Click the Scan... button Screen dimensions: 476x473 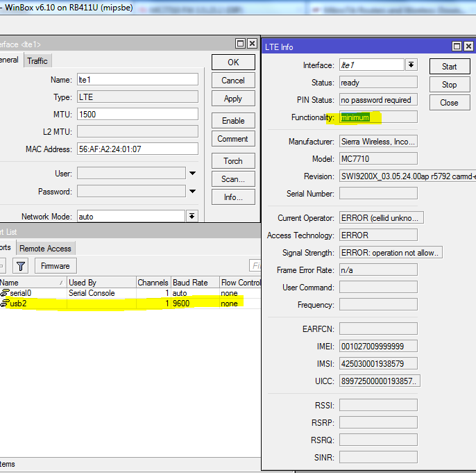coord(233,179)
